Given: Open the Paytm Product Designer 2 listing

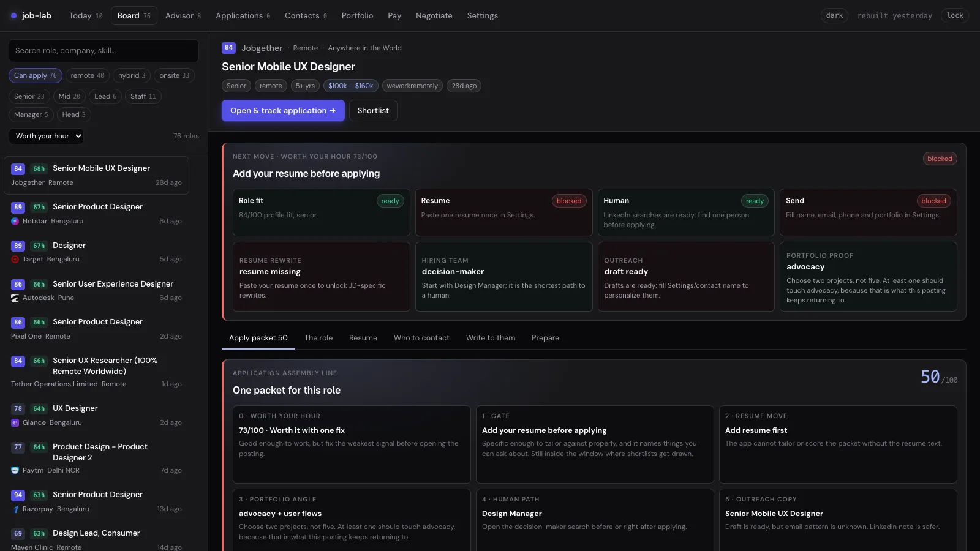Looking at the screenshot, I should [x=96, y=459].
